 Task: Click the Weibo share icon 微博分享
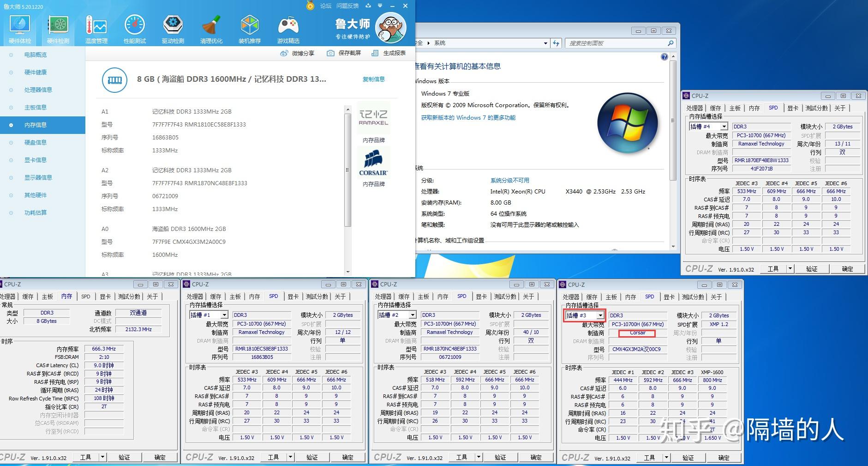coord(284,53)
